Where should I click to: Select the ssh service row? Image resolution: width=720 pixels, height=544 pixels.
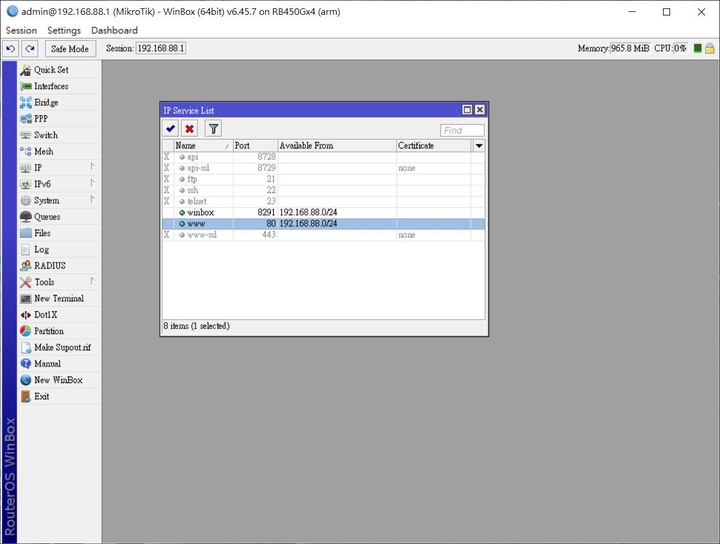324,190
